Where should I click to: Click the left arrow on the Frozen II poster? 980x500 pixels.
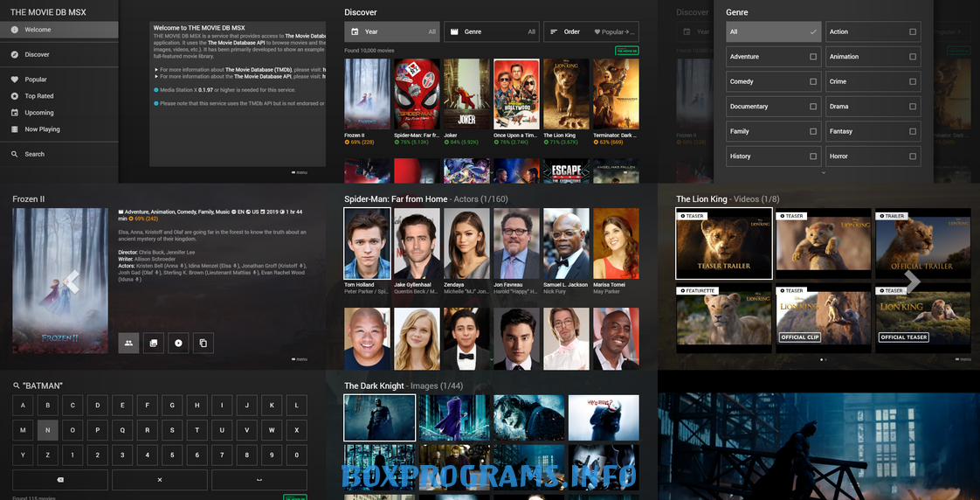tap(73, 281)
